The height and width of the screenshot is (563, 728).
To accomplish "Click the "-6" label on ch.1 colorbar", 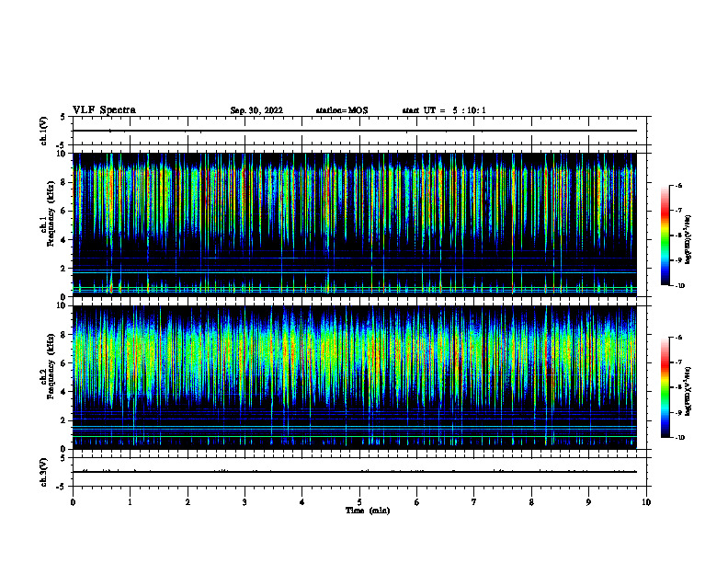I will click(678, 185).
